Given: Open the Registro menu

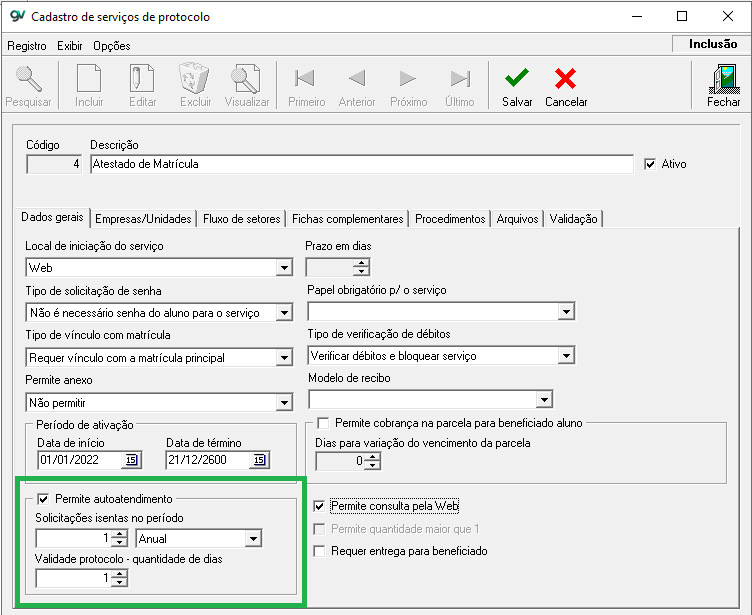Looking at the screenshot, I should coord(27,46).
